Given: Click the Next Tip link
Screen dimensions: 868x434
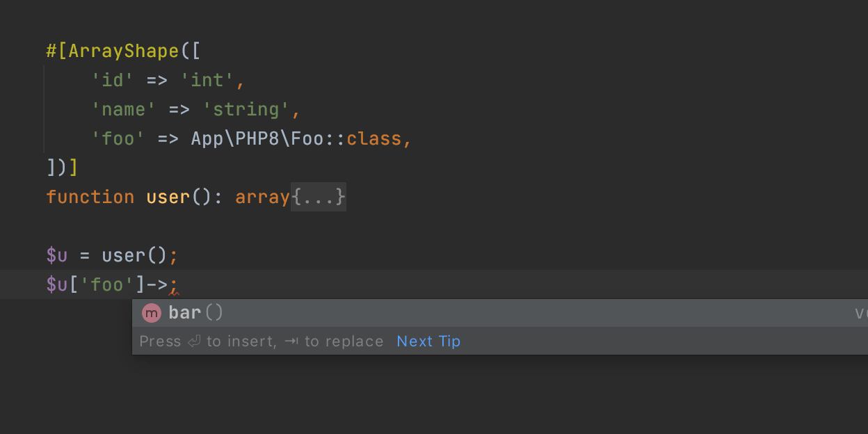Looking at the screenshot, I should coord(428,341).
